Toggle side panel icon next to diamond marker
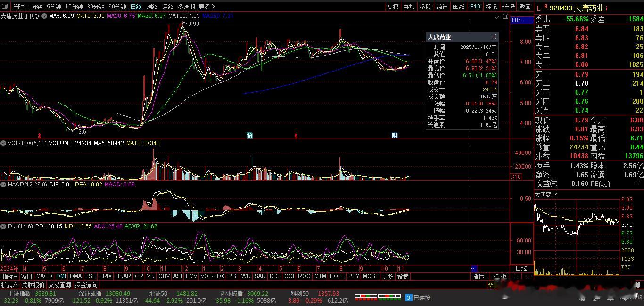The image size is (644, 306). point(505,16)
